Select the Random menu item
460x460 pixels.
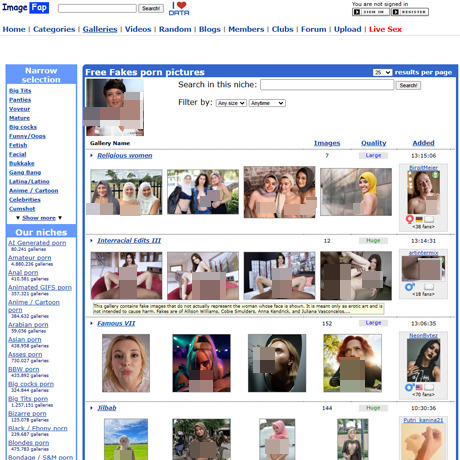coord(175,29)
